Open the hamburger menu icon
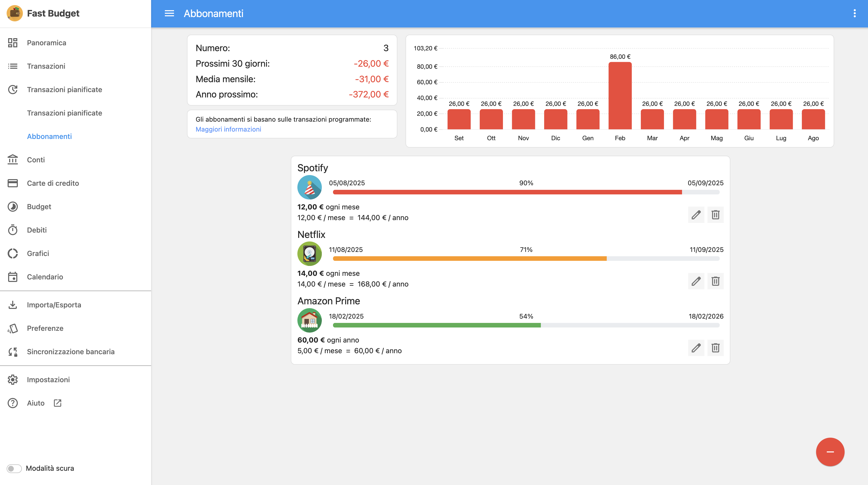The height and width of the screenshot is (485, 868). [x=169, y=13]
